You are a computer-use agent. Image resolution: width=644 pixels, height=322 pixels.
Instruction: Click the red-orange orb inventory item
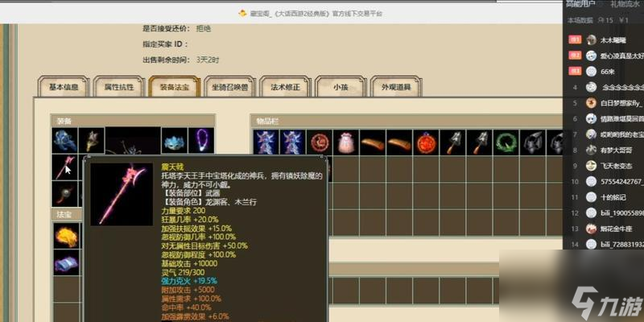[x=427, y=142]
